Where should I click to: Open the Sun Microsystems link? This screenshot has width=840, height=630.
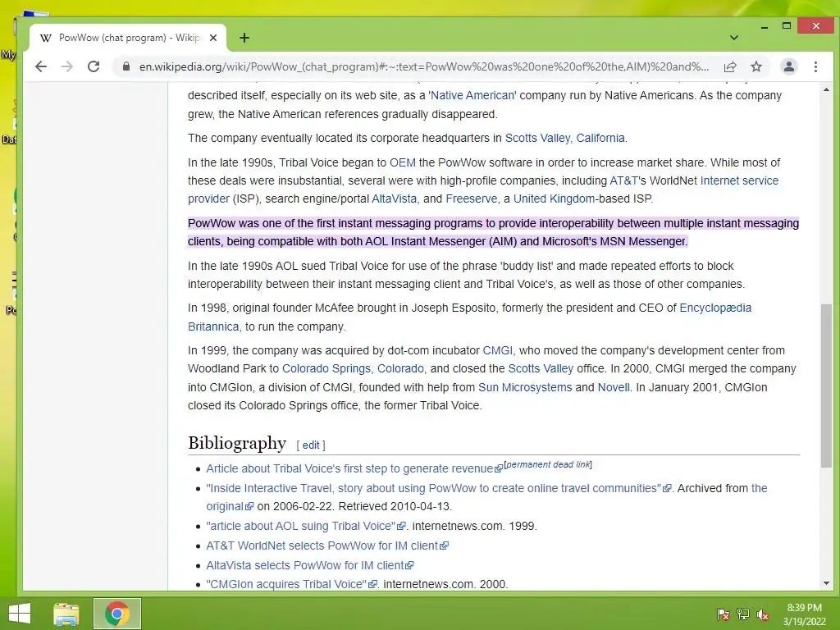tap(525, 387)
